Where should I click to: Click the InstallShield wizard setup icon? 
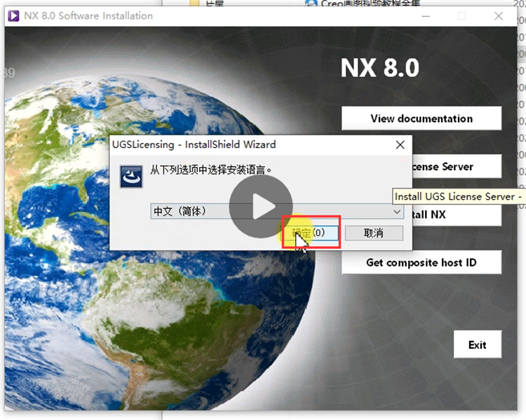[x=131, y=177]
